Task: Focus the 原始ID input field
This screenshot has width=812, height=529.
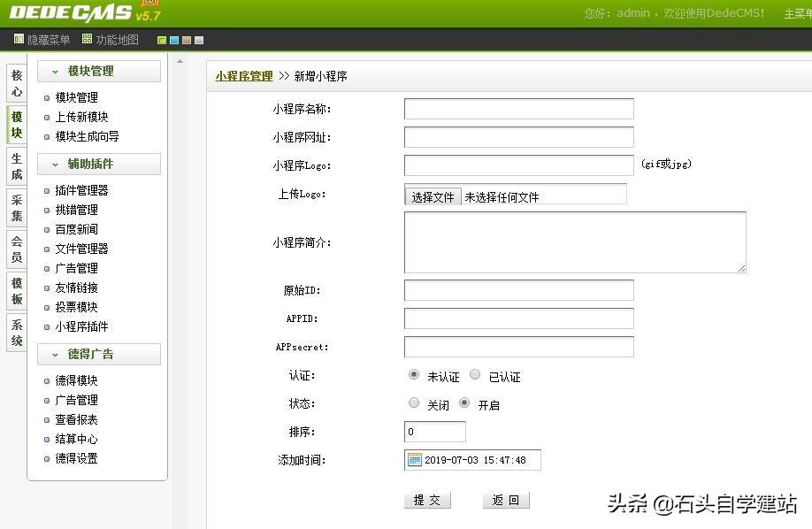Action: click(519, 290)
